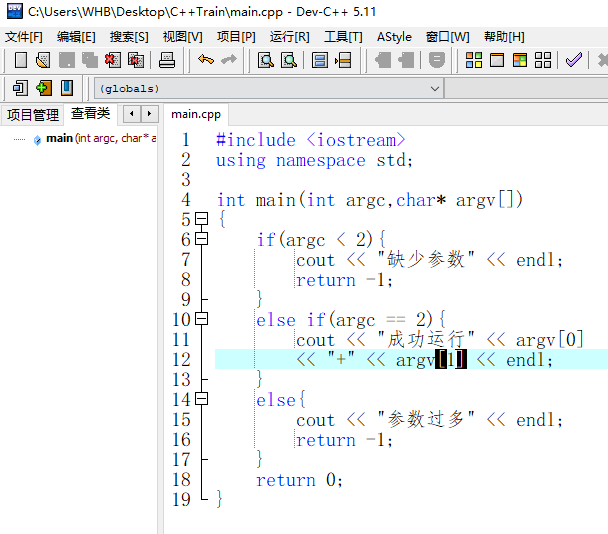Open the 工具[T] menu
Image resolution: width=608 pixels, height=534 pixels.
[343, 37]
